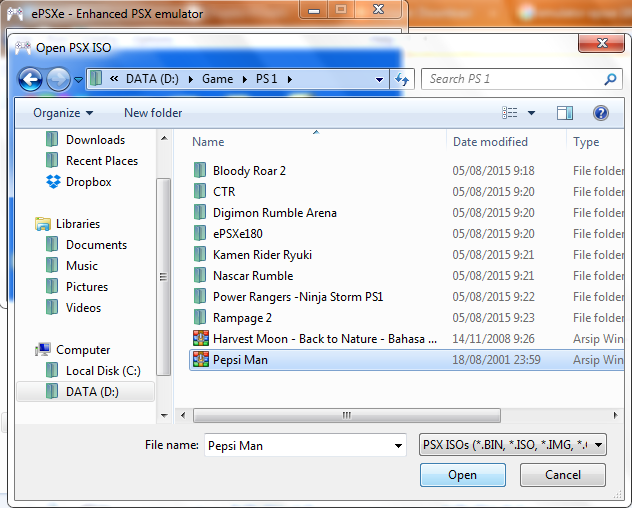The height and width of the screenshot is (508, 632).
Task: Select PS 1 in the address path
Action: click(266, 79)
